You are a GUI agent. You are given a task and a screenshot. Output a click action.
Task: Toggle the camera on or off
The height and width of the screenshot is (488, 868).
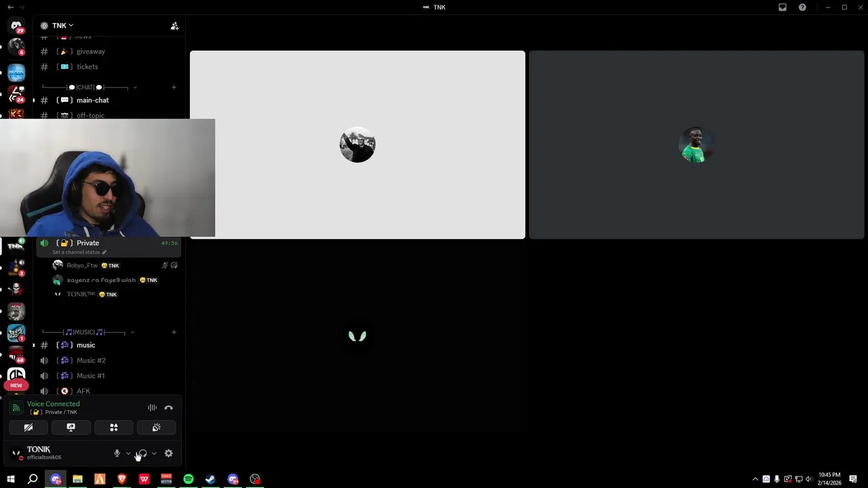[x=28, y=428]
